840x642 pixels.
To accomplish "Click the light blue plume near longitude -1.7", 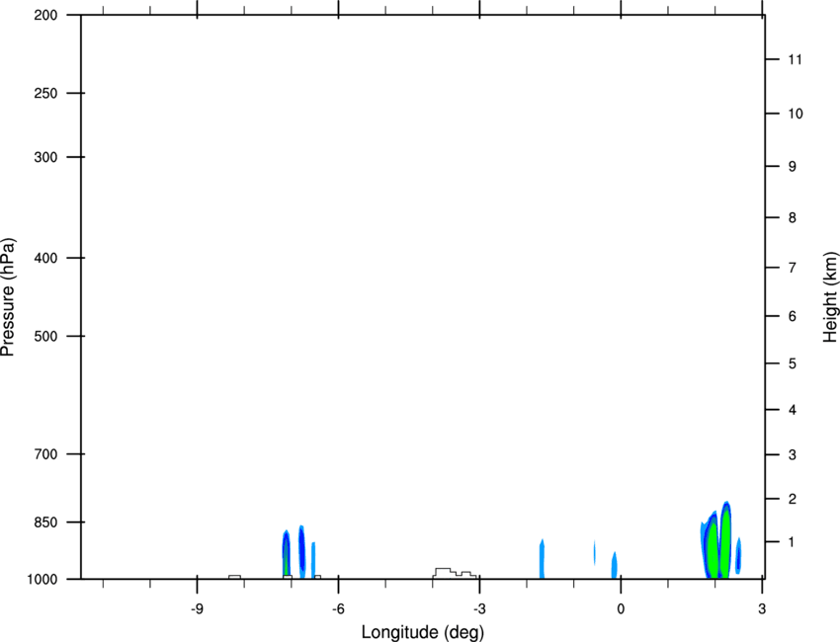I will point(542,558).
